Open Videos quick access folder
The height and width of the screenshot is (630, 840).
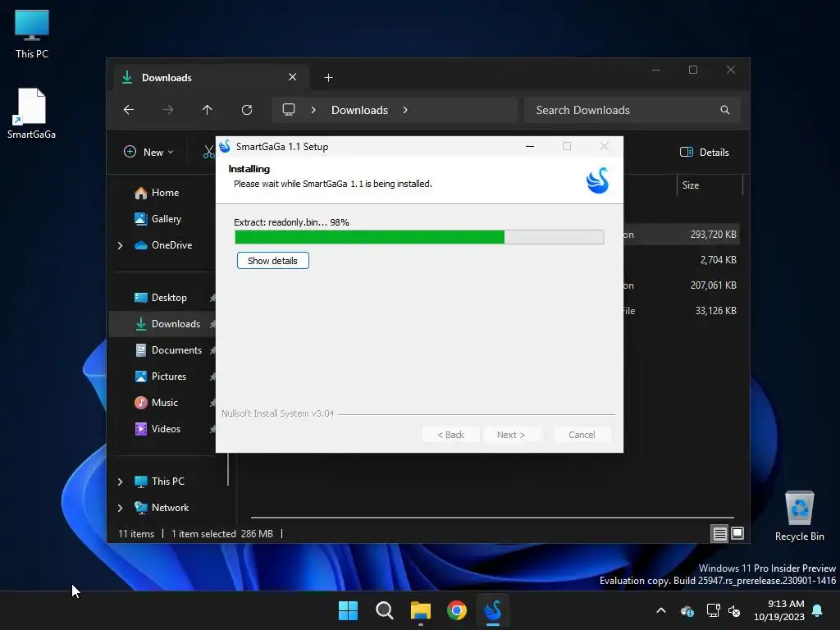(x=166, y=428)
